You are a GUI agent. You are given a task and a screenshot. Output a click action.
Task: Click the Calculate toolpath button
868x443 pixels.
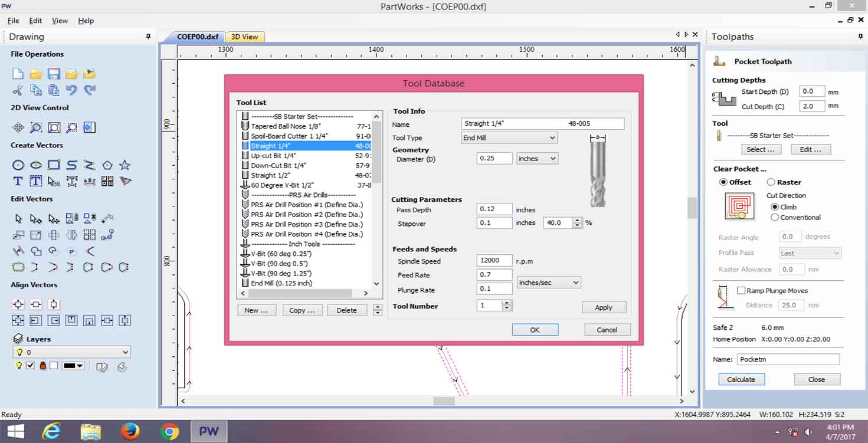point(741,379)
